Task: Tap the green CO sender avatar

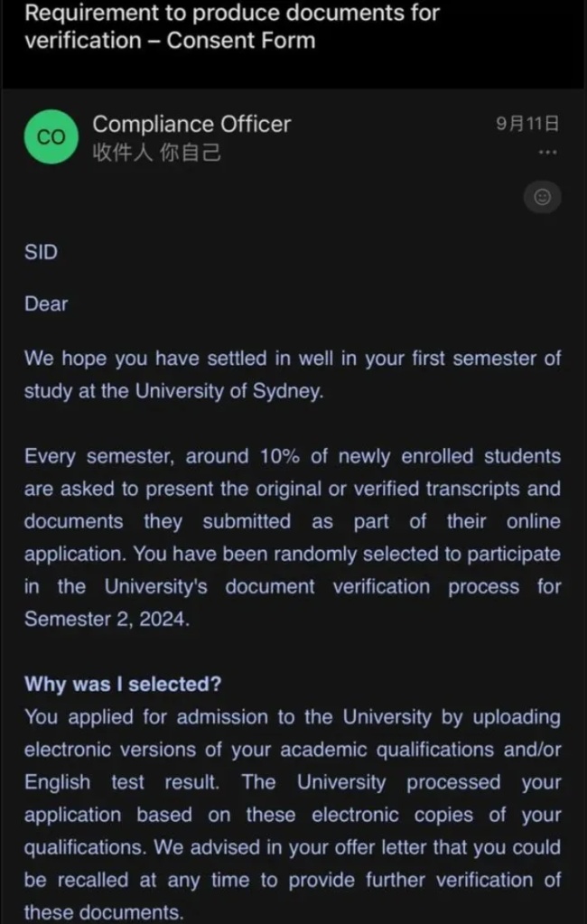Action: [x=51, y=136]
